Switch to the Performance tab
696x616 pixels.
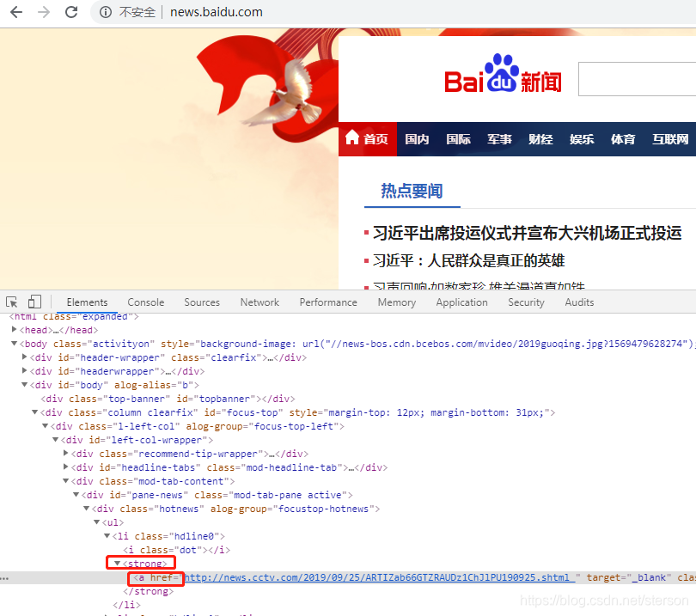click(328, 302)
